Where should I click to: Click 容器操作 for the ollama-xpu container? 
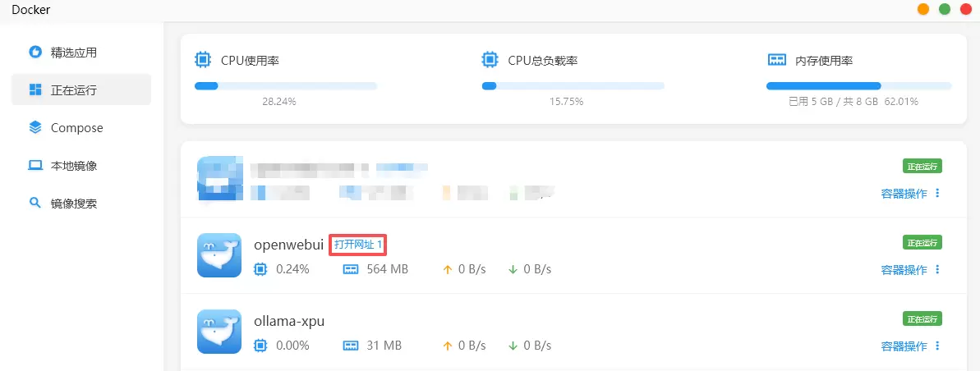pos(904,346)
